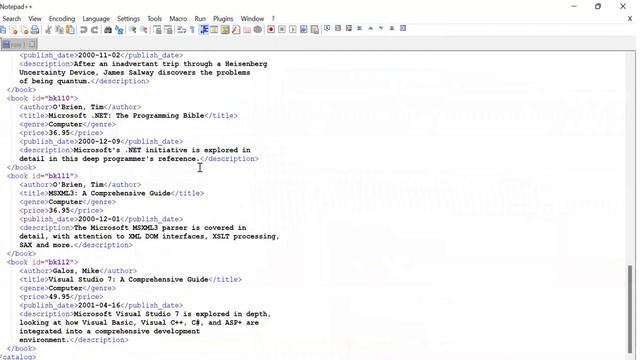Image resolution: width=640 pixels, height=360 pixels.
Task: Open the Function List icon
Action: click(x=236, y=30)
